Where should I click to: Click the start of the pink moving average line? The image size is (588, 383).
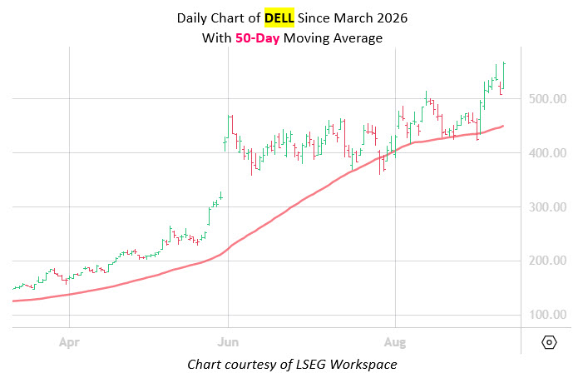pos(14,301)
